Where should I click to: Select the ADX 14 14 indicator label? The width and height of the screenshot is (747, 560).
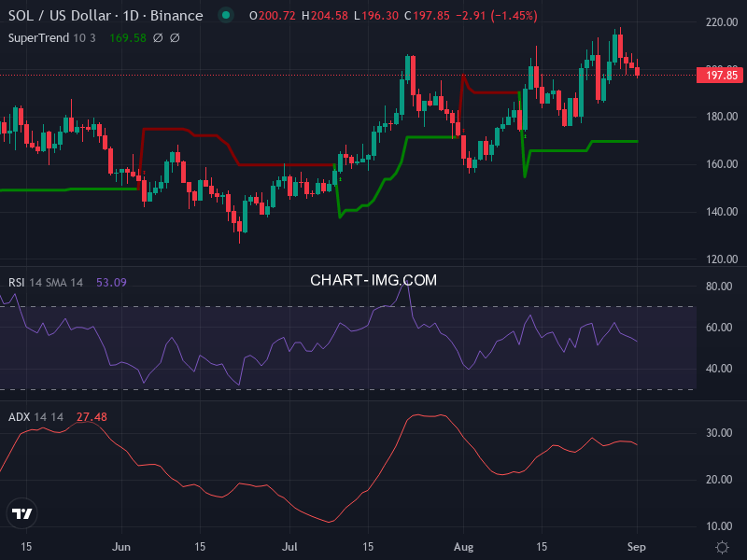[36, 417]
